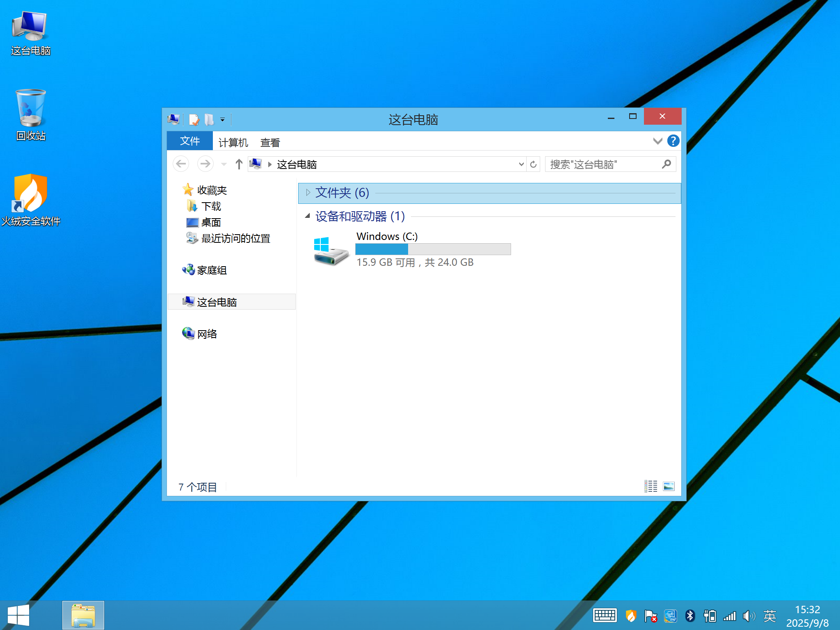Click the Forward navigation arrow
The image size is (840, 630).
(x=205, y=164)
